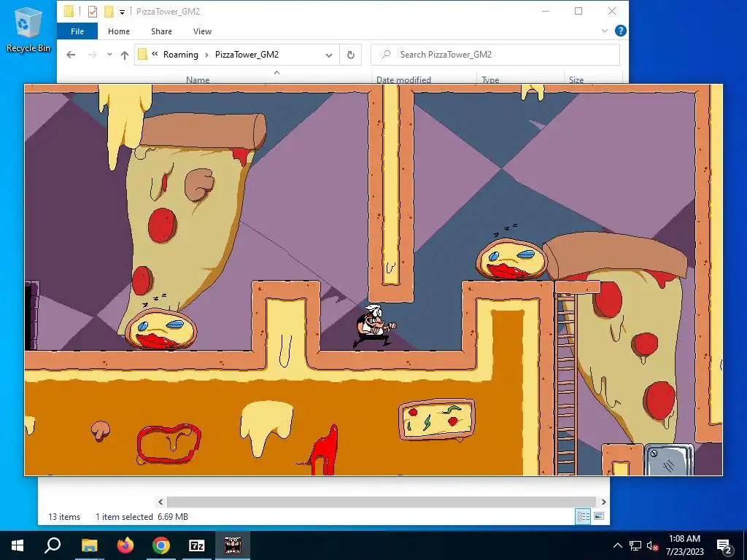
Task: Select the horizontal scrollbar in Explorer
Action: tap(381, 502)
